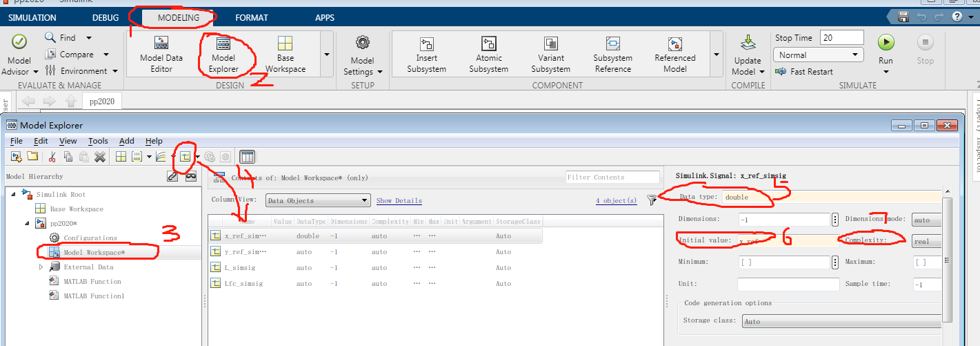Click link icon in Model Hierarchy header
This screenshot has height=346, width=980.
tap(173, 176)
